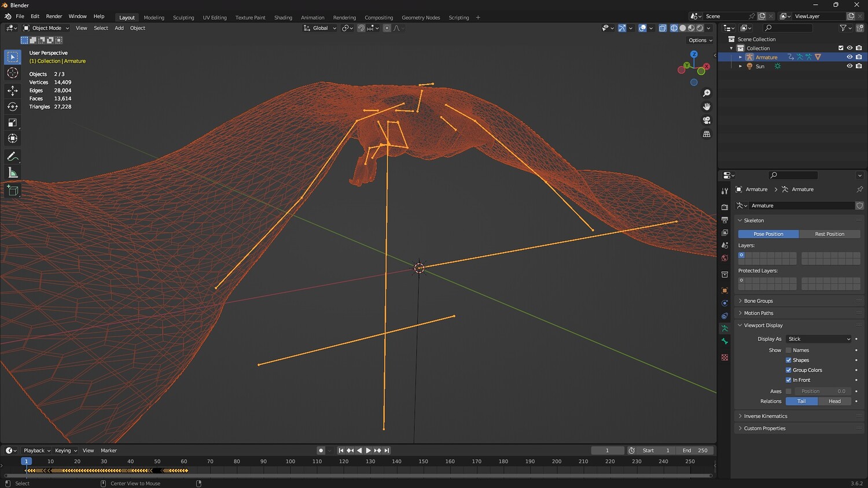Viewport: 868px width, 488px height.
Task: Toggle camera view in viewport
Action: coord(707,120)
